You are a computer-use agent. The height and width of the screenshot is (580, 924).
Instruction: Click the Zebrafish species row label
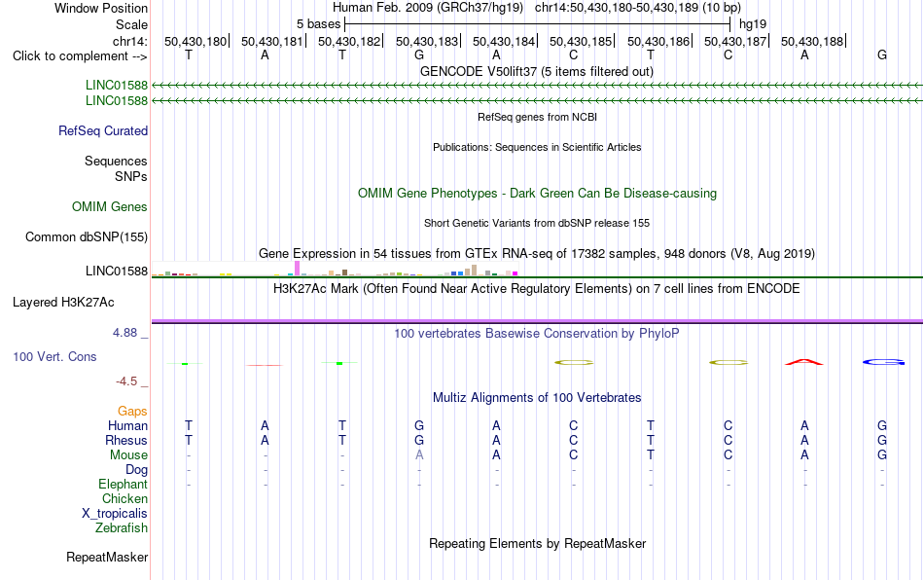(x=122, y=527)
